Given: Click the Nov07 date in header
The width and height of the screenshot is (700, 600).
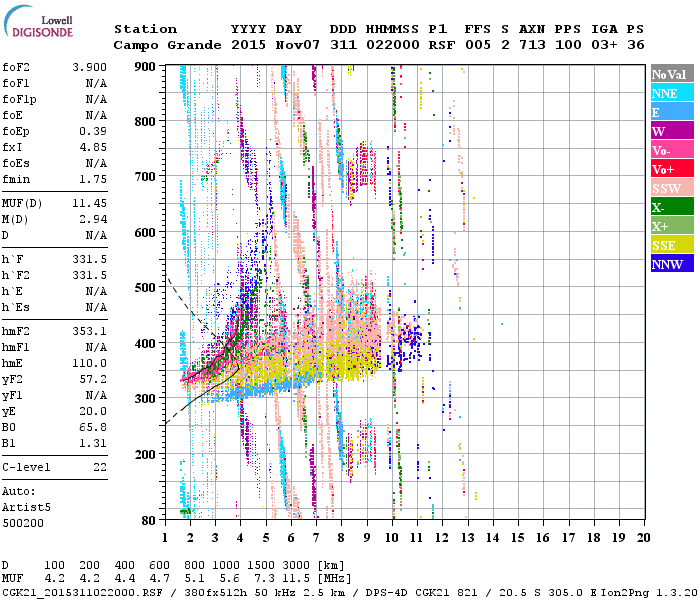Looking at the screenshot, I should click(x=298, y=45).
